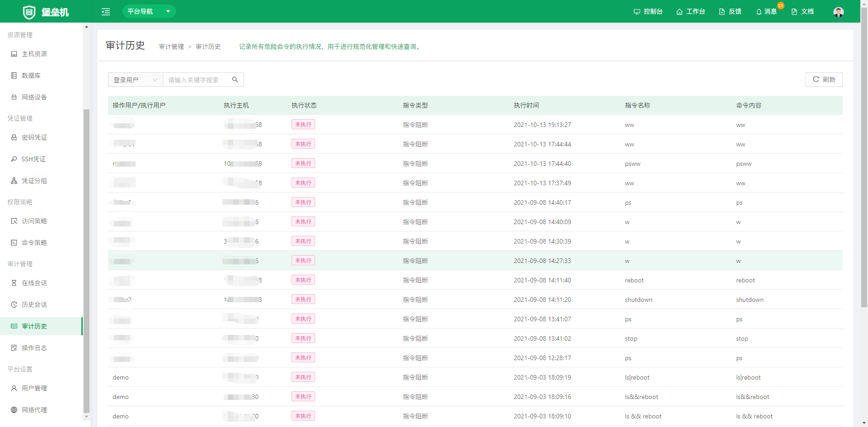Click the reboot command content cell
The image size is (868, 427).
point(745,280)
